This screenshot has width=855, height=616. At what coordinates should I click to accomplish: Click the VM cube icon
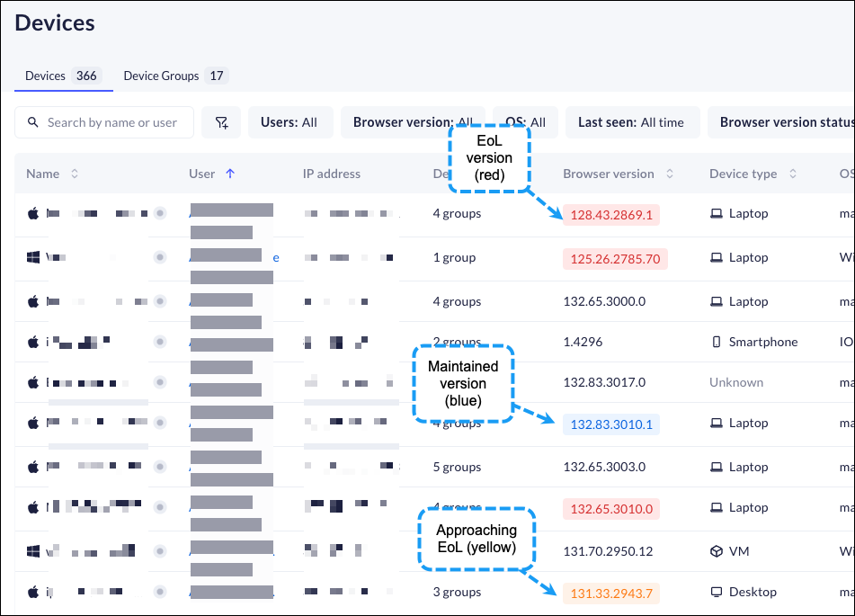tap(717, 550)
